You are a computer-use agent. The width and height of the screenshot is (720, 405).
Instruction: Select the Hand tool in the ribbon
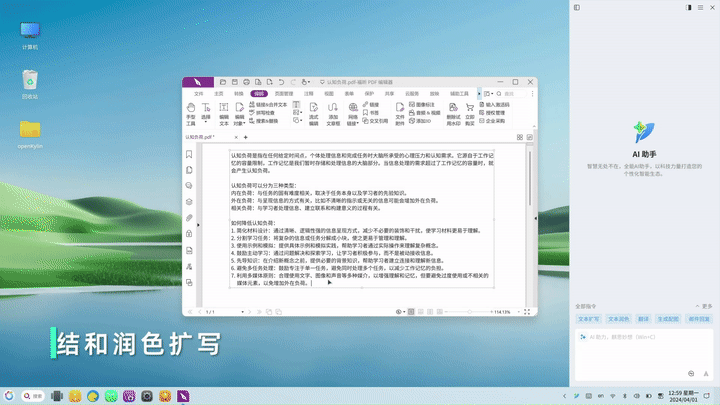[191, 113]
